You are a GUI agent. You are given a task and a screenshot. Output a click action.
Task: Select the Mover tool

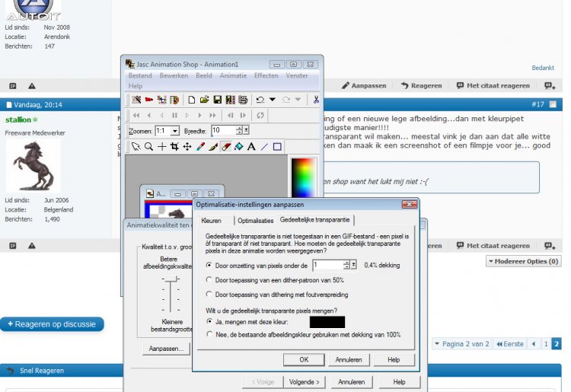[x=187, y=147]
